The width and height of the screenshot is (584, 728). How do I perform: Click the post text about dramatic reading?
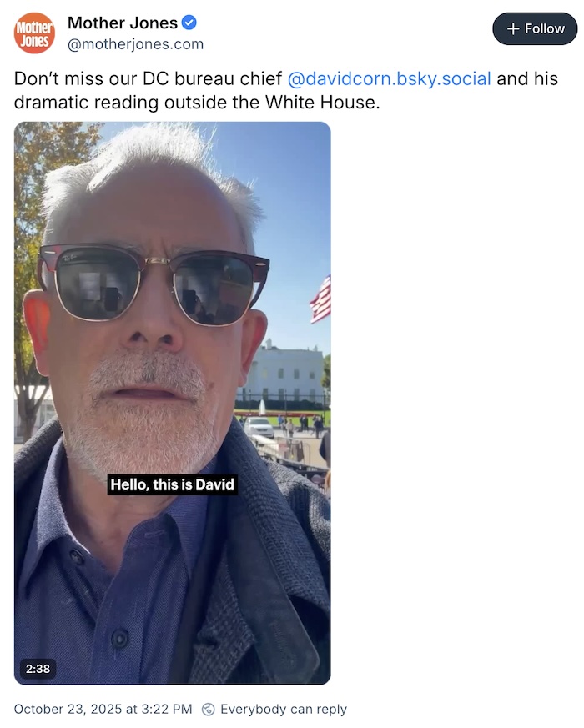285,91
